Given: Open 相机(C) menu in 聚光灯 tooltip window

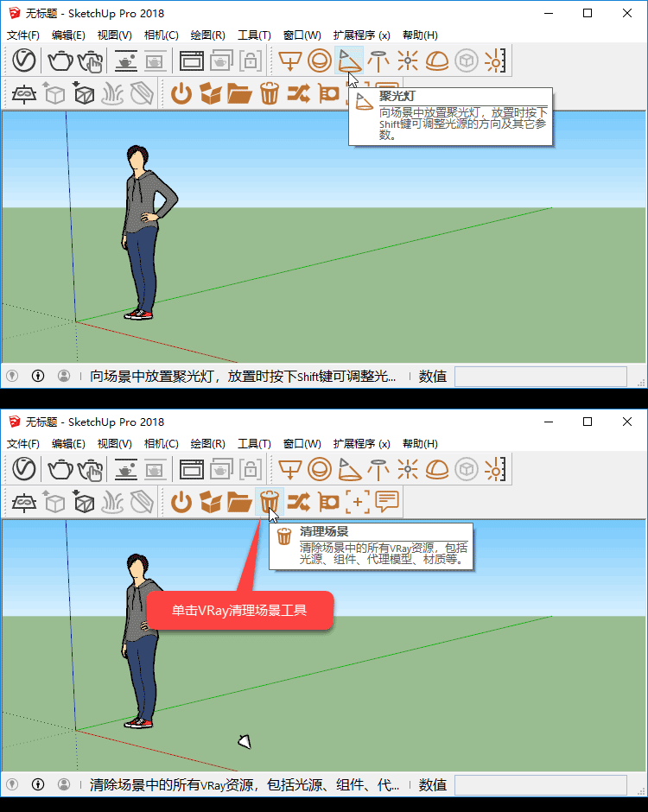Looking at the screenshot, I should click(x=161, y=35).
